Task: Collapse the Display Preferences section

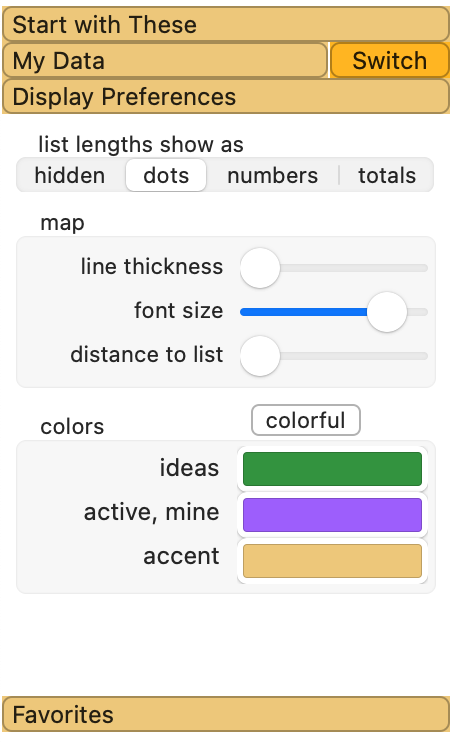Action: click(226, 96)
